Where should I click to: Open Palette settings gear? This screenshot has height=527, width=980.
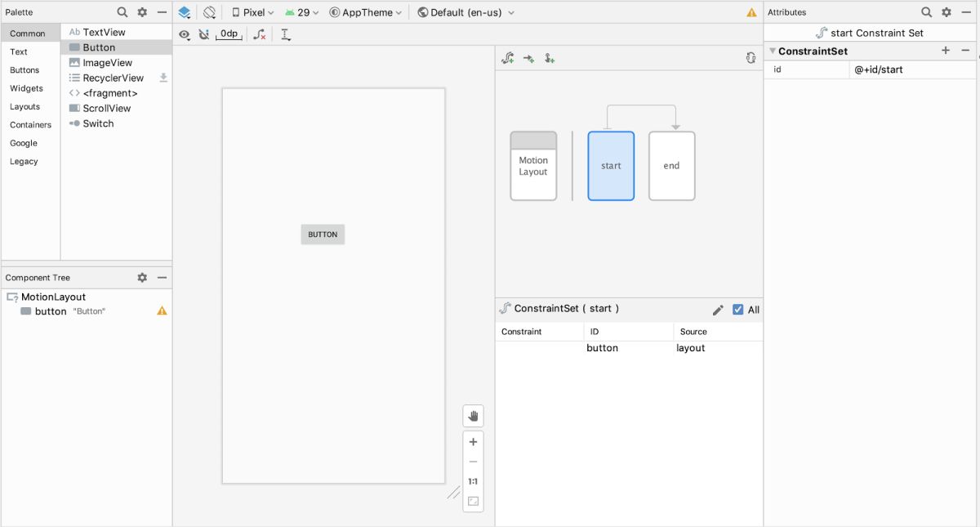142,12
